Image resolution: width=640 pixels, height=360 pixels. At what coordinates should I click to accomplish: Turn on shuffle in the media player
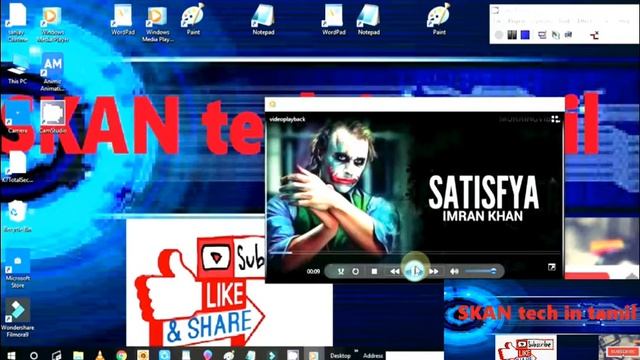(340, 271)
